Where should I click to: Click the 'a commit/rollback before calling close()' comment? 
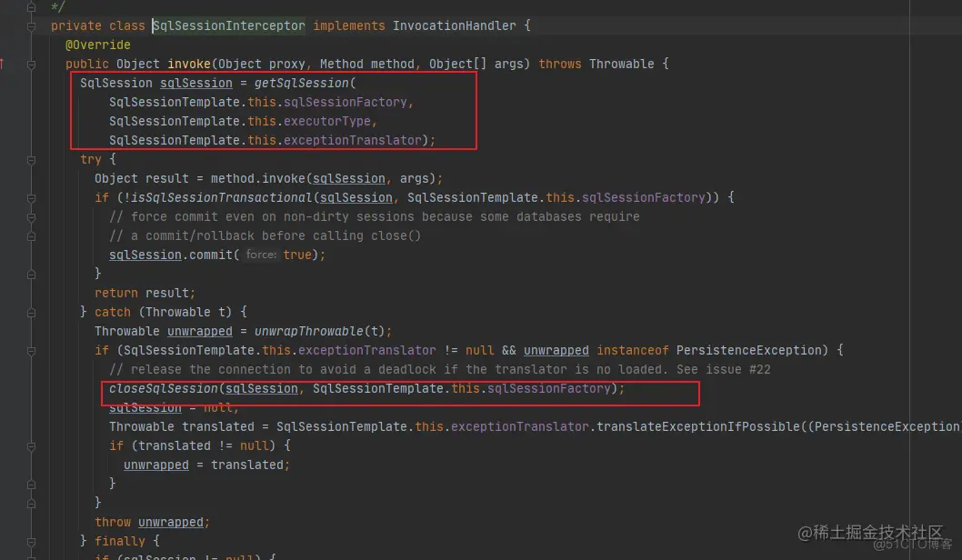(x=265, y=235)
